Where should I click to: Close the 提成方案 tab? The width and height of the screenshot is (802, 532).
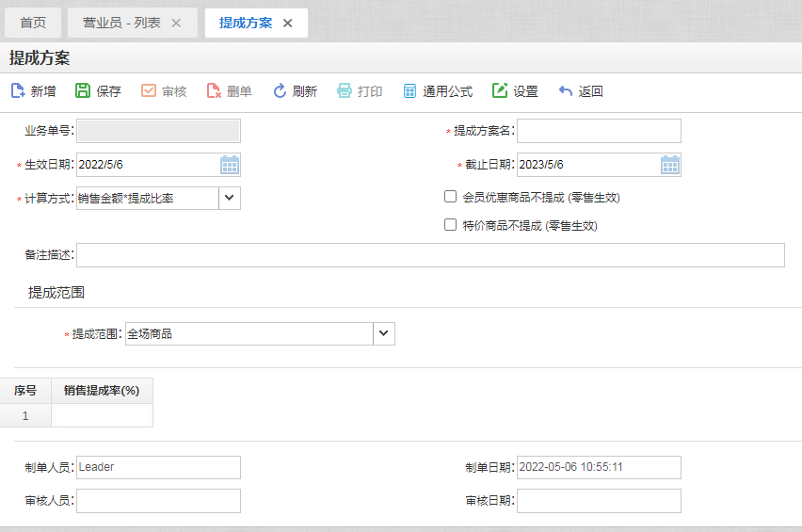coord(287,23)
